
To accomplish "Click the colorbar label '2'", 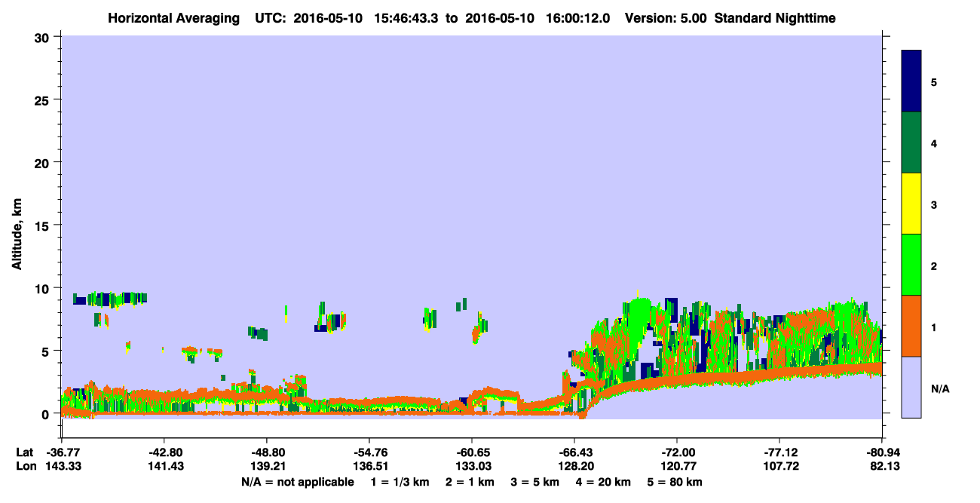I will (x=935, y=265).
